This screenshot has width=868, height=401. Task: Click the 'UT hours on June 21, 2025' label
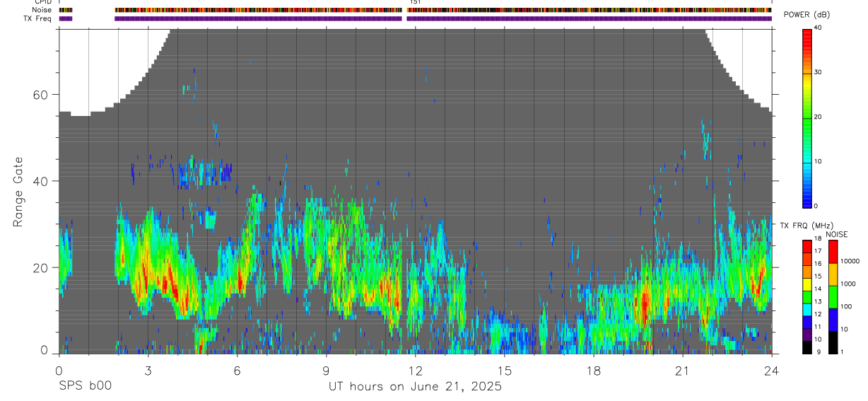tap(415, 387)
